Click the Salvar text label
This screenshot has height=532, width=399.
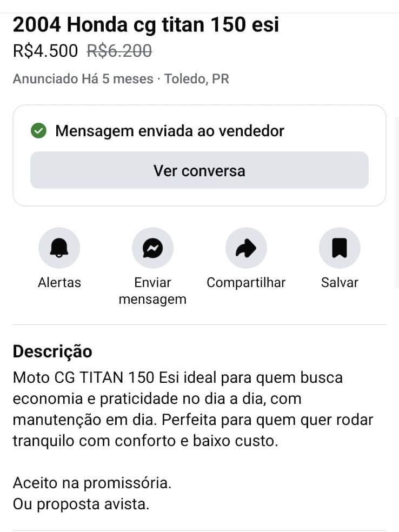click(x=340, y=282)
